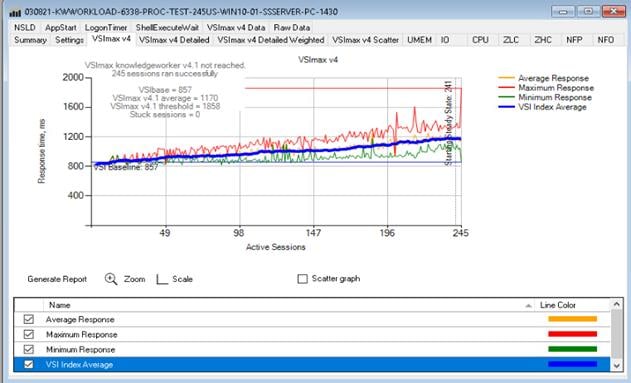Close the window with the red X button
This screenshot has height=383, width=631.
click(x=614, y=11)
